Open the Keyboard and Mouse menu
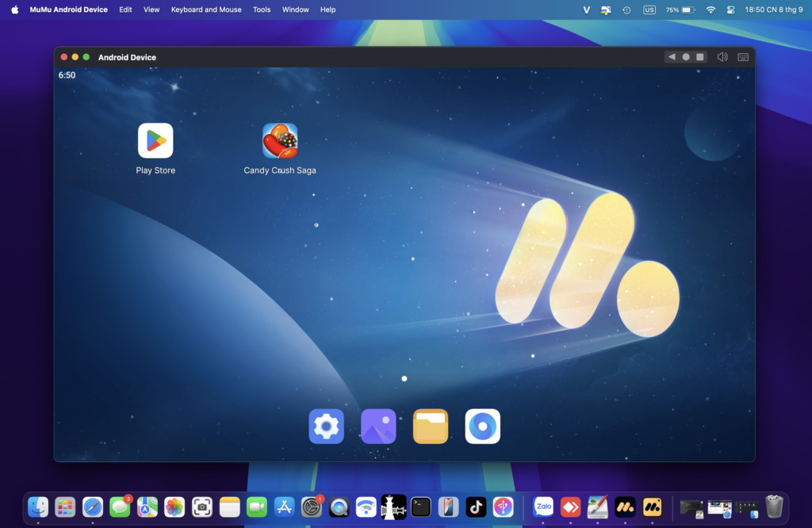This screenshot has height=528, width=812. (206, 10)
